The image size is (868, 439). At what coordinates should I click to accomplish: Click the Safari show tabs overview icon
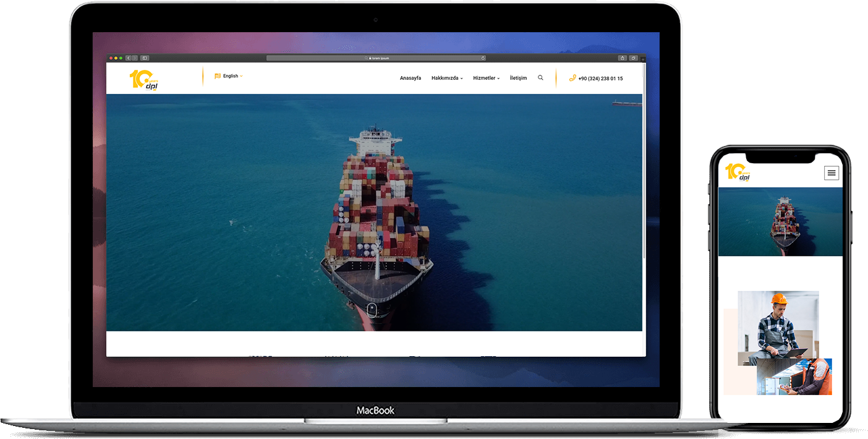pyautogui.click(x=633, y=58)
